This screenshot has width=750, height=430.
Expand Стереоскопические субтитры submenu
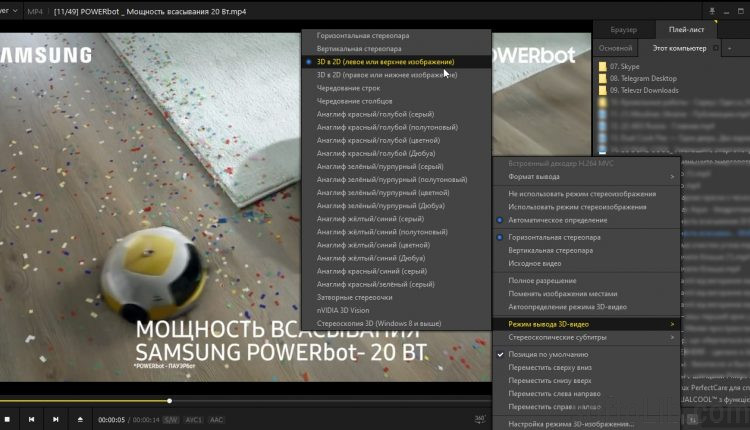(586, 337)
